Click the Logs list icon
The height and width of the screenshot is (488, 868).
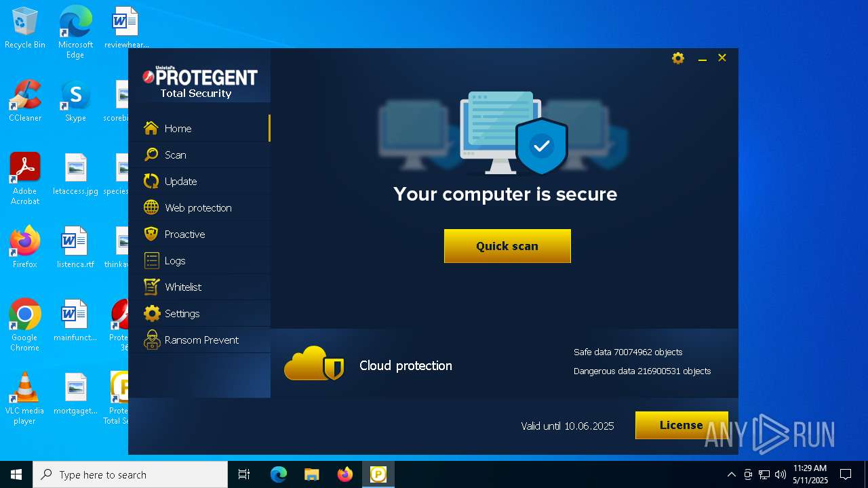(151, 260)
